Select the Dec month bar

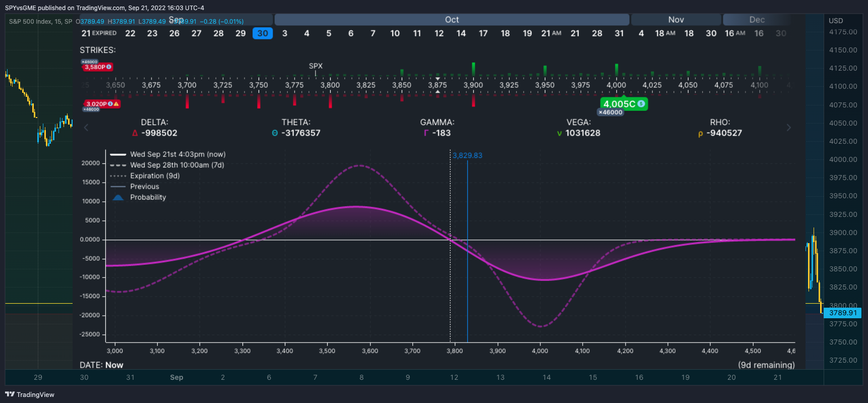[x=757, y=20]
